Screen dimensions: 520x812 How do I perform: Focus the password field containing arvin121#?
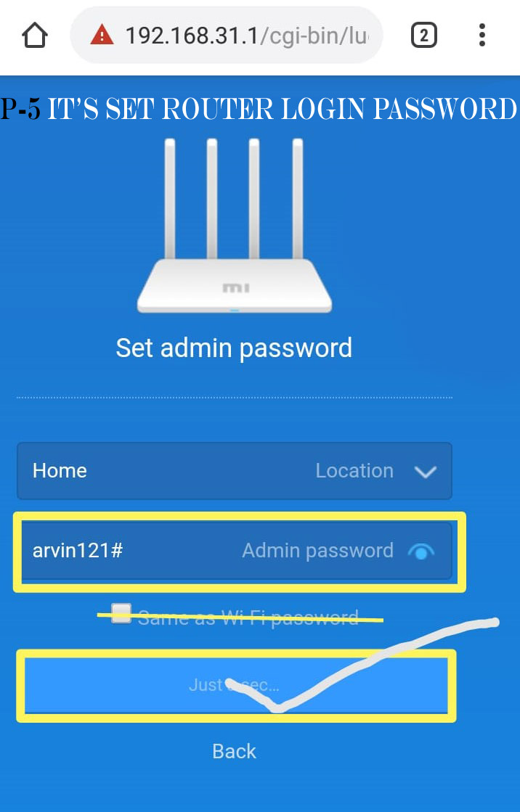[235, 551]
